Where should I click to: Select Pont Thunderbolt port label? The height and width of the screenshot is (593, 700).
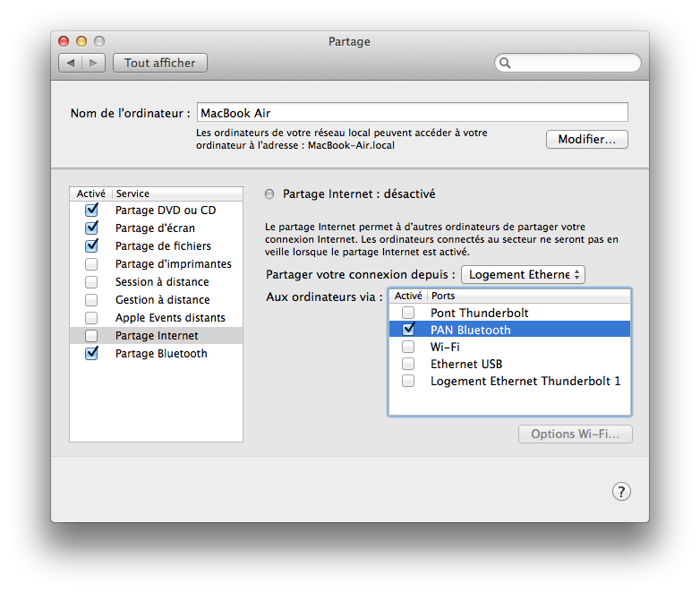(480, 313)
